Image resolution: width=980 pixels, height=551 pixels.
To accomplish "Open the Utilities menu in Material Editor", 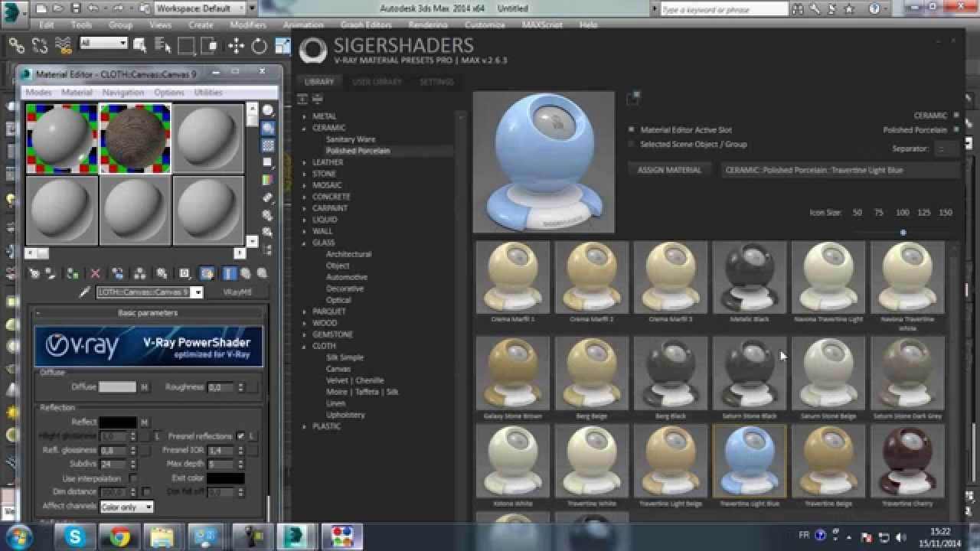I will click(208, 92).
